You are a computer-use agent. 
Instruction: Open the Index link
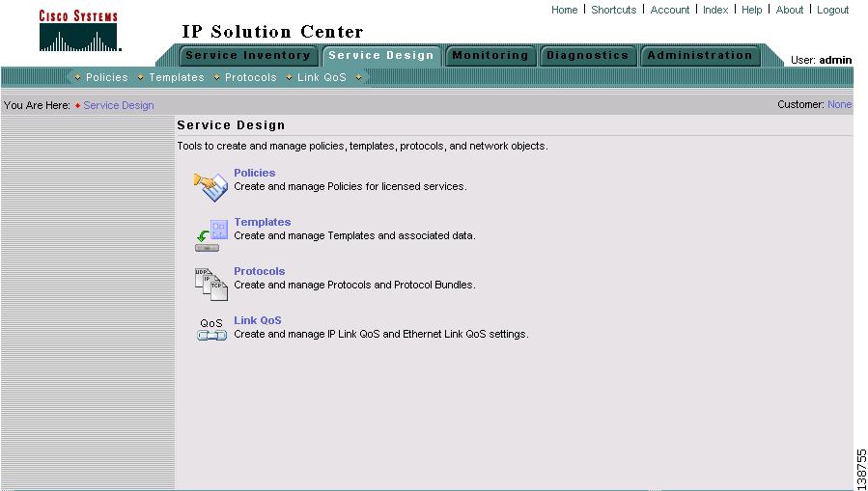tap(715, 10)
